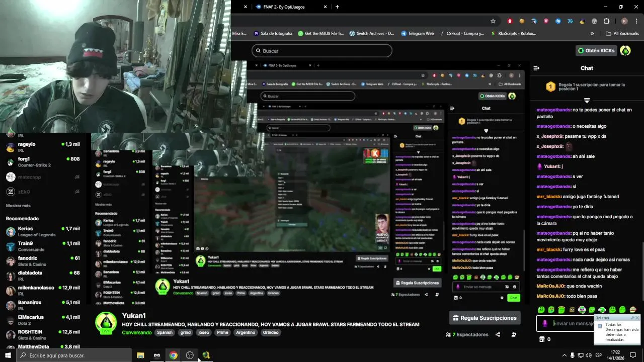The height and width of the screenshot is (362, 644).
Task: Open the Telegram Web bookmark
Action: (417, 34)
